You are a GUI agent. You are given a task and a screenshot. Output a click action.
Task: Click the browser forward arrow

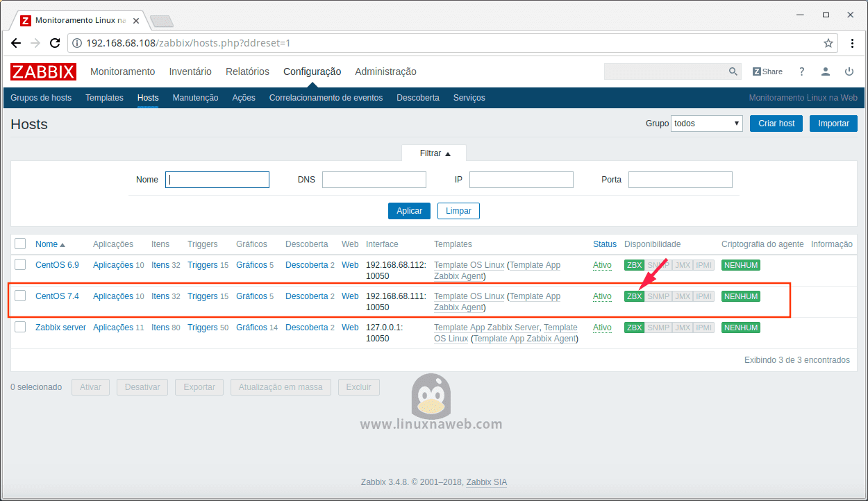coord(35,43)
